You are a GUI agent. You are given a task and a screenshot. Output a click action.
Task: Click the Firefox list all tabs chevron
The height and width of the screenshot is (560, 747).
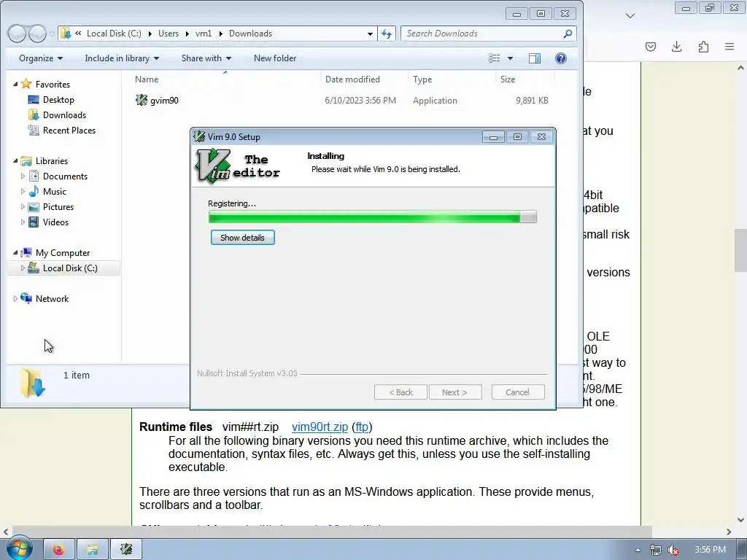point(630,16)
